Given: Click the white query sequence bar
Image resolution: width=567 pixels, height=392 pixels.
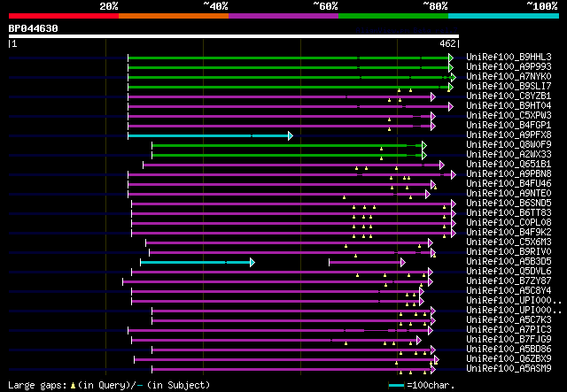Looking at the screenshot, I should 234,36.
